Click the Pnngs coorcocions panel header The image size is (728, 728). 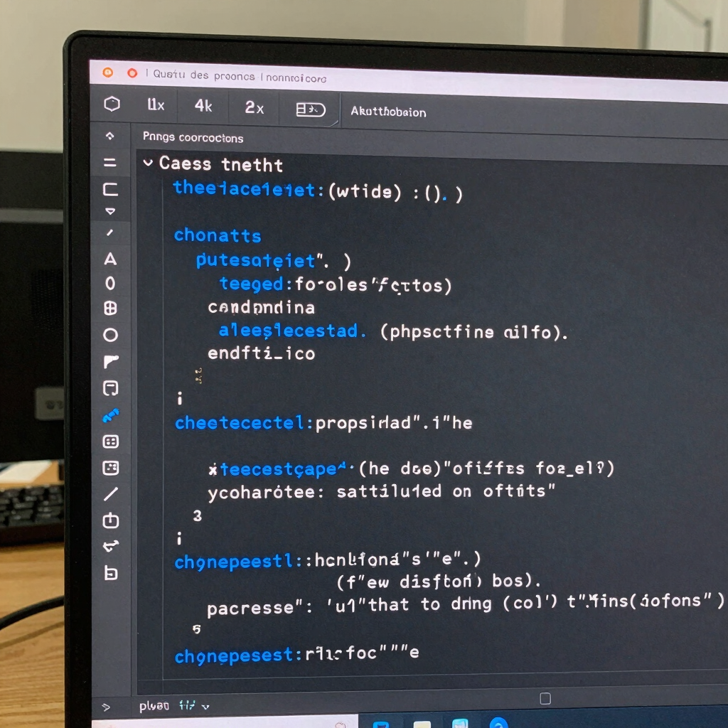[193, 137]
